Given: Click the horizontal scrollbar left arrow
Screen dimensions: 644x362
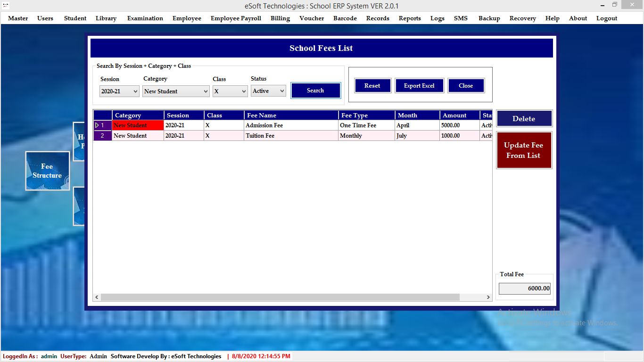Looking at the screenshot, I should (x=97, y=297).
